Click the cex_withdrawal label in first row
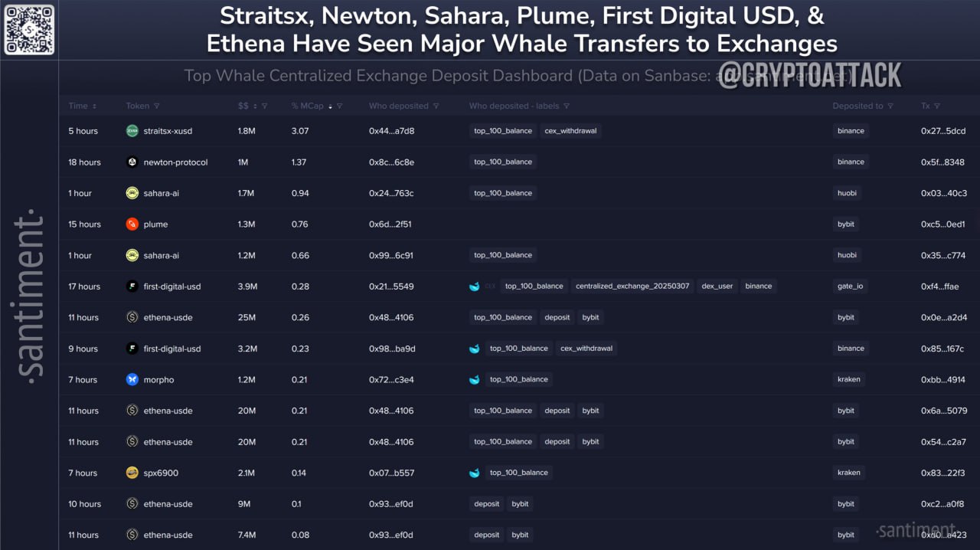Screen dimensions: 980x550 click(x=571, y=131)
